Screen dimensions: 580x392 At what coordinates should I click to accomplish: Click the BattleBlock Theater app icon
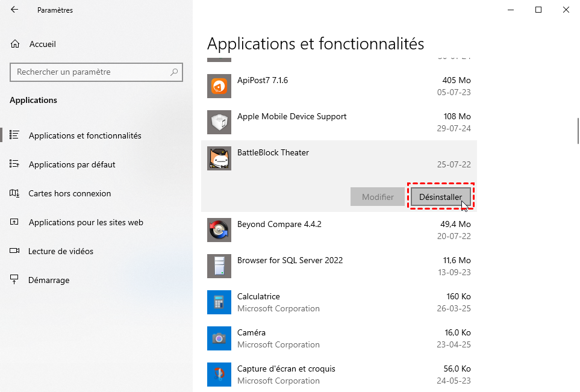point(219,158)
